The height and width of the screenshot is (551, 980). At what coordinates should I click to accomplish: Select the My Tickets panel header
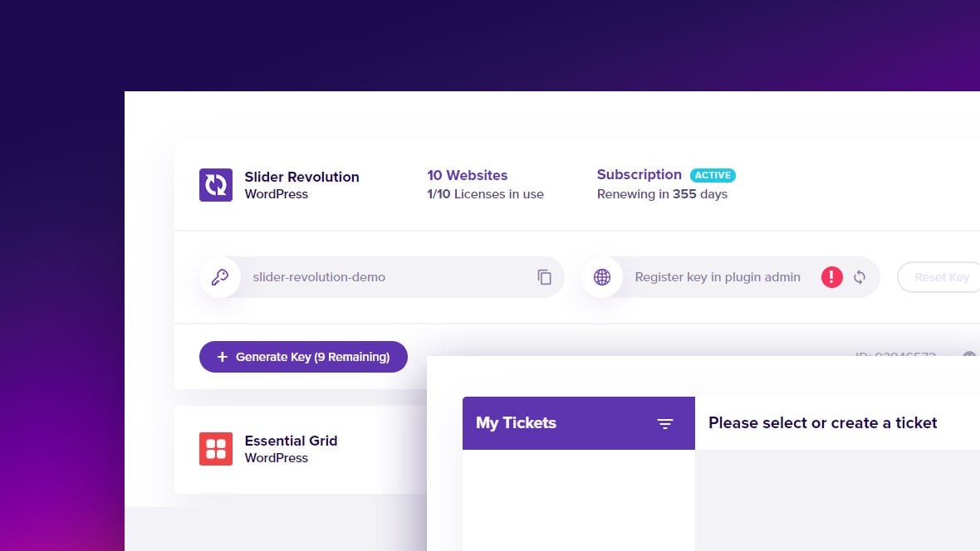click(579, 423)
